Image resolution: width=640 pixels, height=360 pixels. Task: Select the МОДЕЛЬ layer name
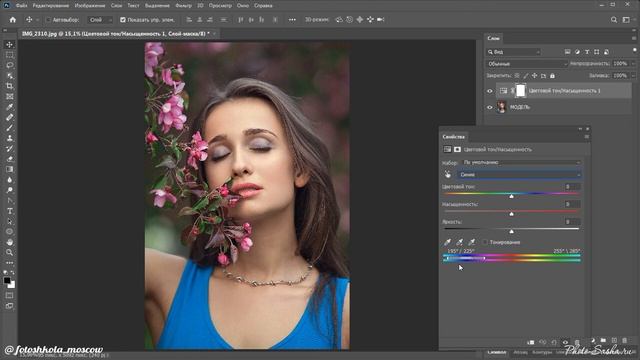tap(520, 107)
